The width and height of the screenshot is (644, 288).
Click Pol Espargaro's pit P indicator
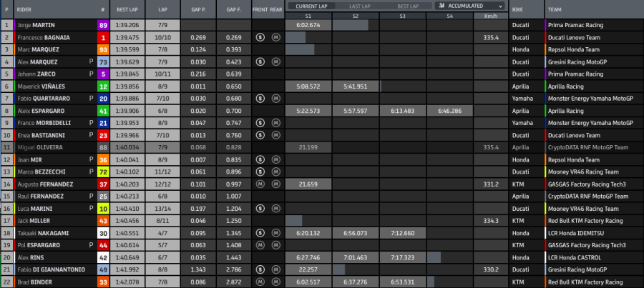pyautogui.click(x=91, y=245)
